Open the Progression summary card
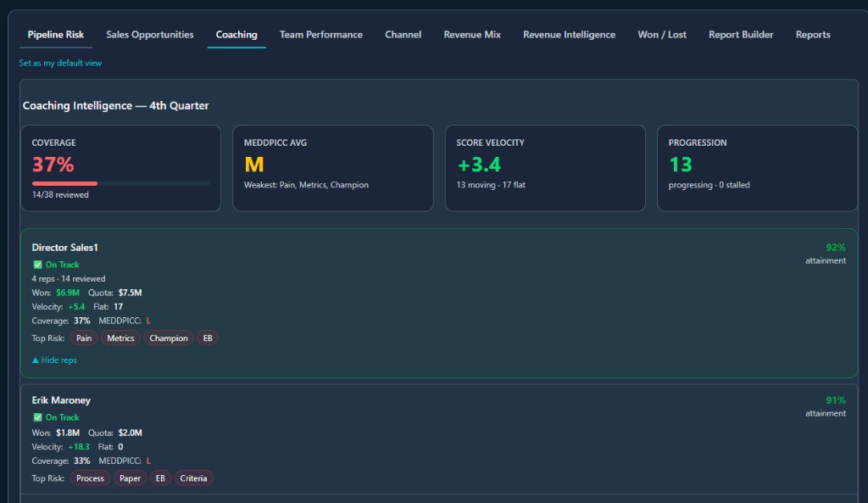Screen dimensions: 868x503 pos(757,168)
